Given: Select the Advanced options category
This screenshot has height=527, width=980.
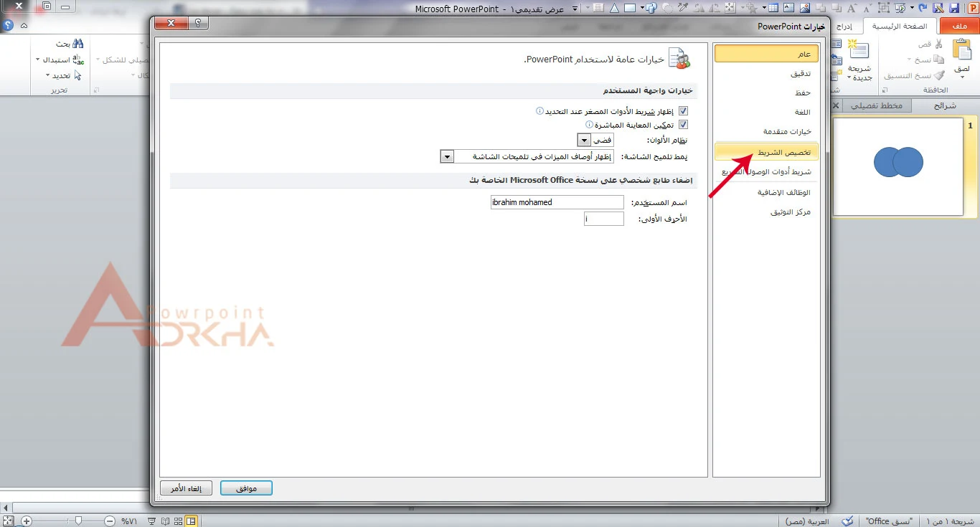Looking at the screenshot, I should click(x=766, y=131).
